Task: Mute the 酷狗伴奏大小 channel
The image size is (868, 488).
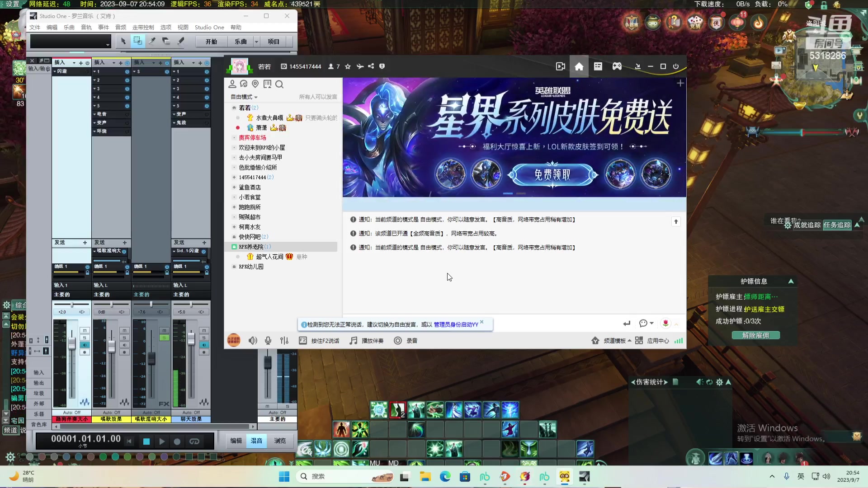Action: click(85, 330)
